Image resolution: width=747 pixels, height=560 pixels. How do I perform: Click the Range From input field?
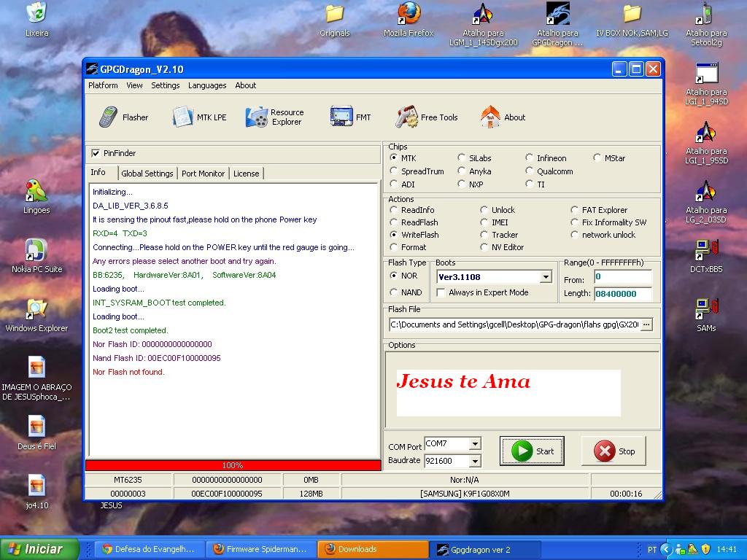pos(623,276)
